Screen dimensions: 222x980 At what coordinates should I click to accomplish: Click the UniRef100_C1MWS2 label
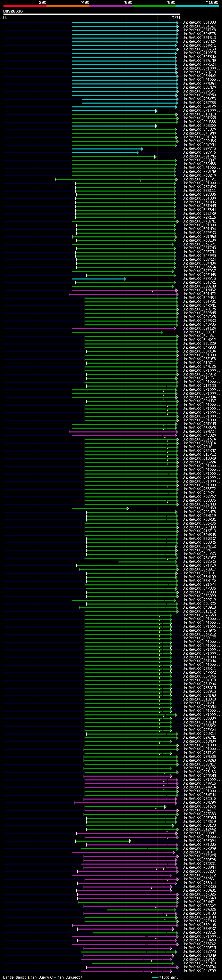point(199,290)
